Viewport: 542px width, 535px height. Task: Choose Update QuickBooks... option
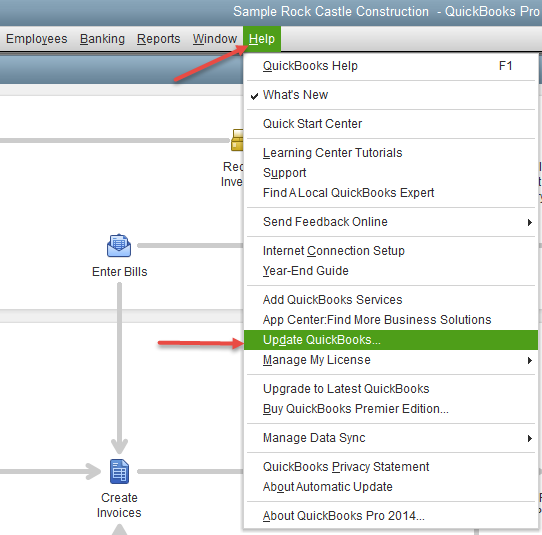(x=391, y=340)
